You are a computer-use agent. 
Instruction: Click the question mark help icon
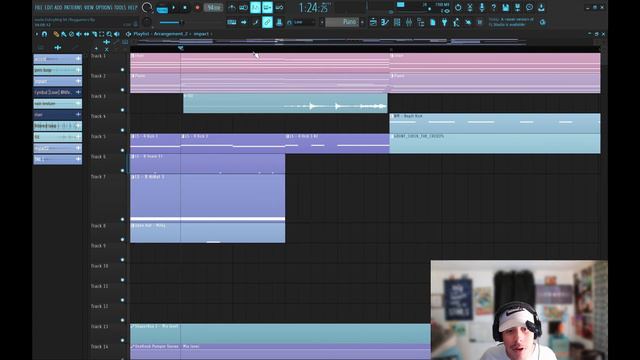click(x=493, y=7)
